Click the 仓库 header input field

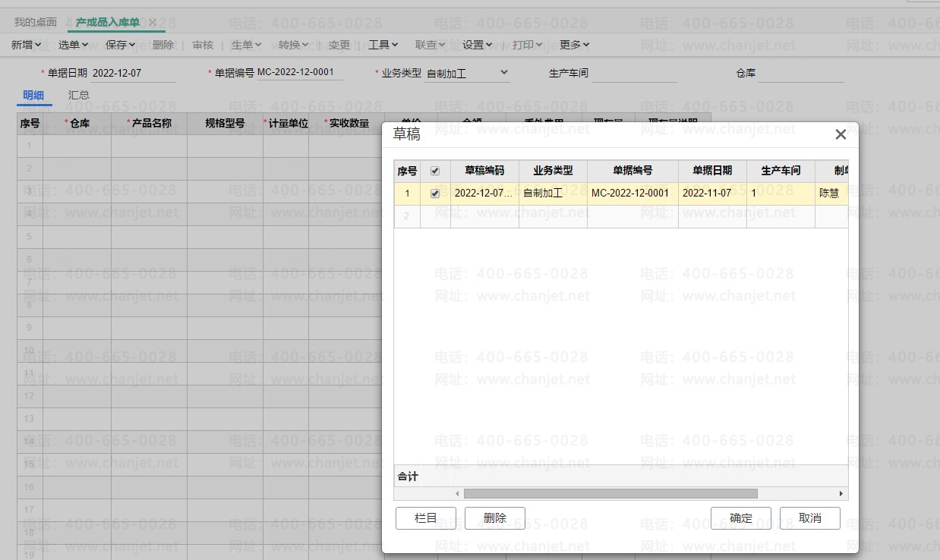pyautogui.click(x=801, y=74)
